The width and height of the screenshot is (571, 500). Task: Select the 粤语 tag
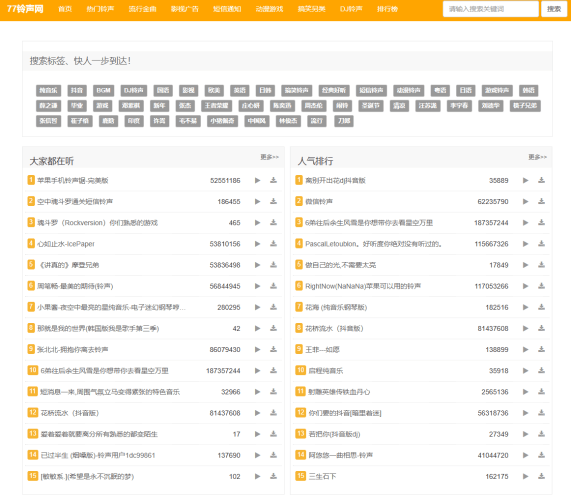point(440,90)
